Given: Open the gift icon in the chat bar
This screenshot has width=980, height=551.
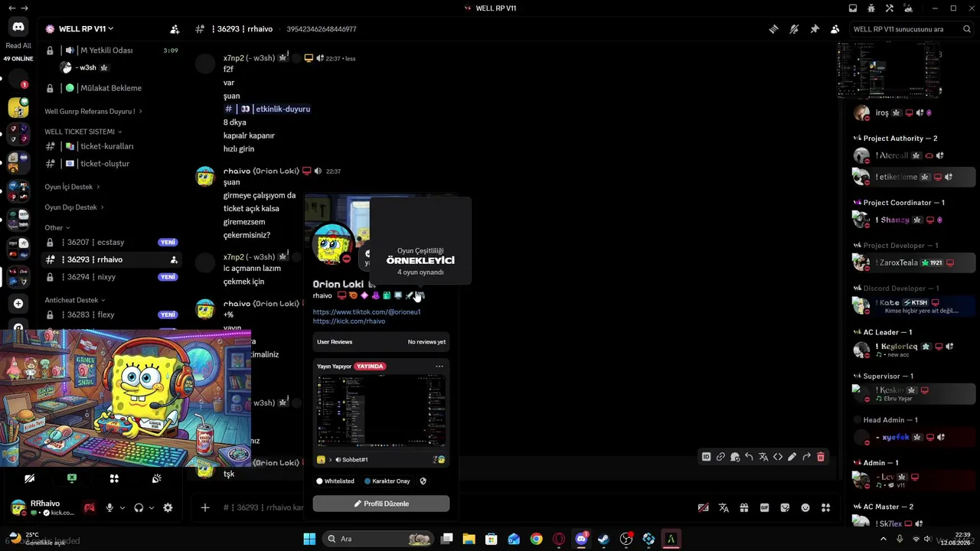Looking at the screenshot, I should pos(744,507).
